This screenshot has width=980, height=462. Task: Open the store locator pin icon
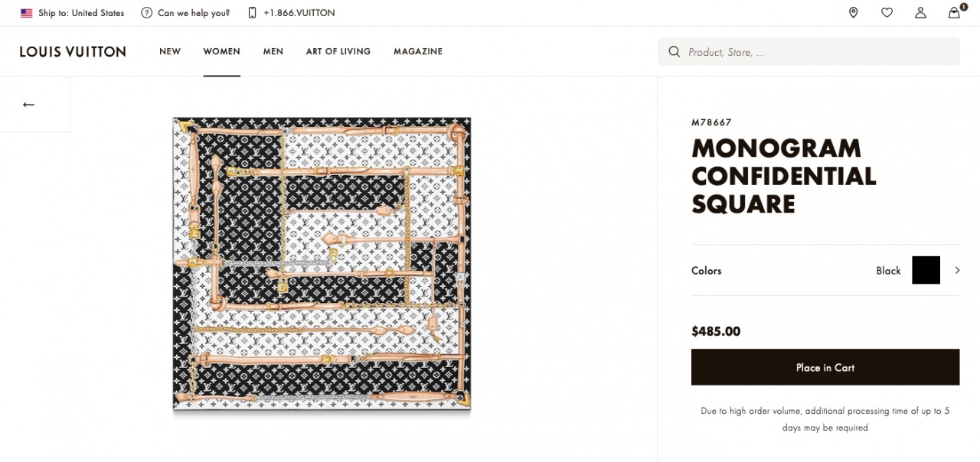click(x=853, y=13)
